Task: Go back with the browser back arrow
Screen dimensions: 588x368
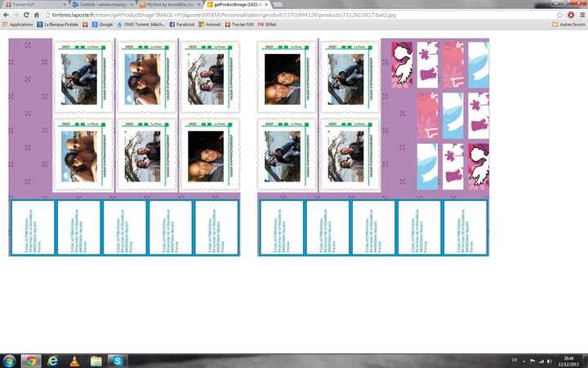Action: 6,15
